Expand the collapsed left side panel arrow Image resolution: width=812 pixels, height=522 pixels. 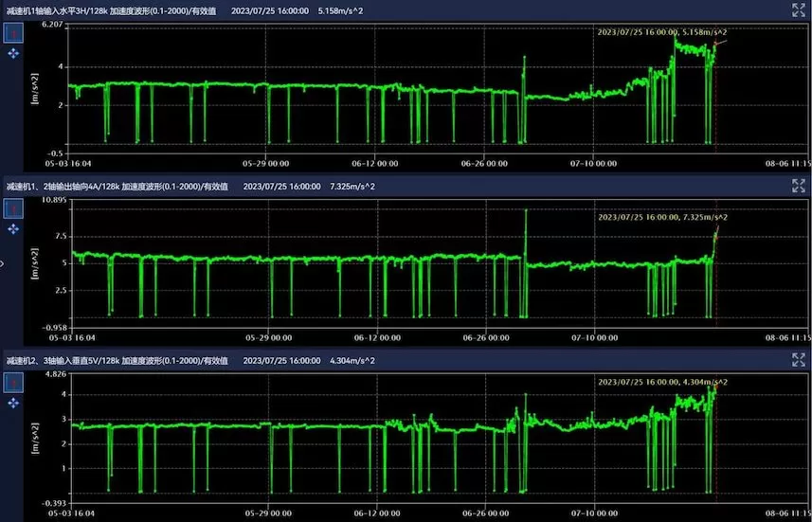click(3, 264)
